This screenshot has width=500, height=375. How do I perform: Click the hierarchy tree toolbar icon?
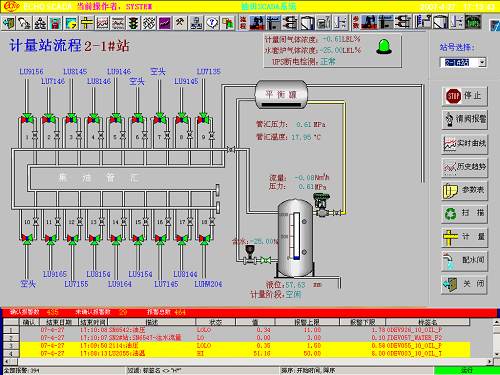[x=40, y=23]
